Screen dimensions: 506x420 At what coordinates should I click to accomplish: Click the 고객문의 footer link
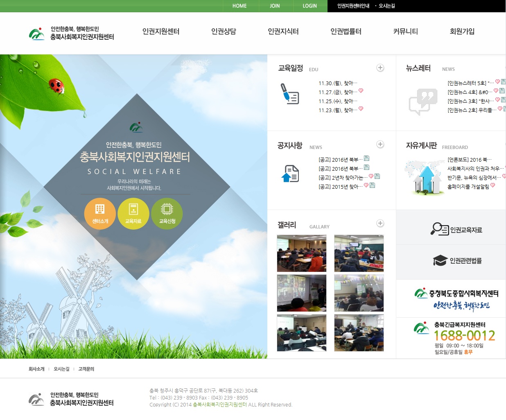(86, 369)
